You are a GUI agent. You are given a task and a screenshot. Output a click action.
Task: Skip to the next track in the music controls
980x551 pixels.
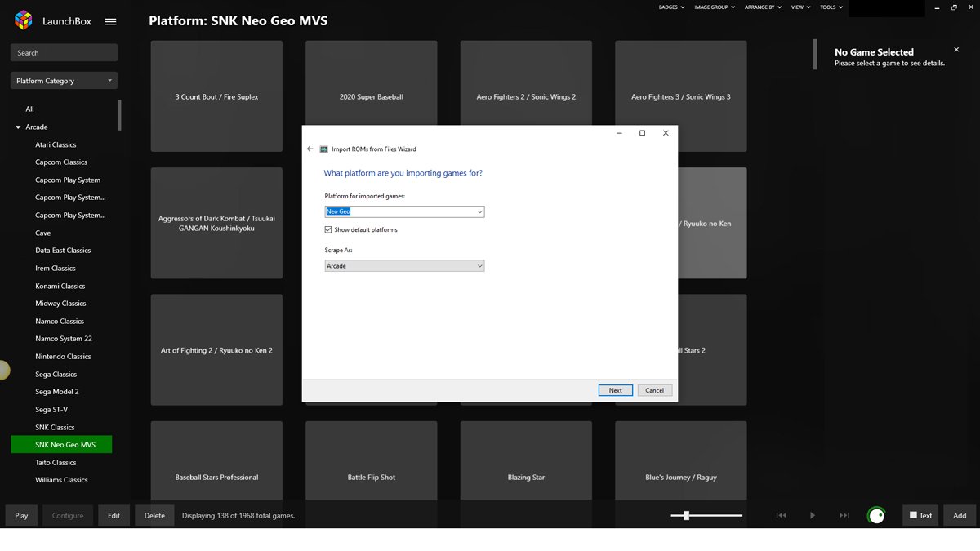[844, 515]
